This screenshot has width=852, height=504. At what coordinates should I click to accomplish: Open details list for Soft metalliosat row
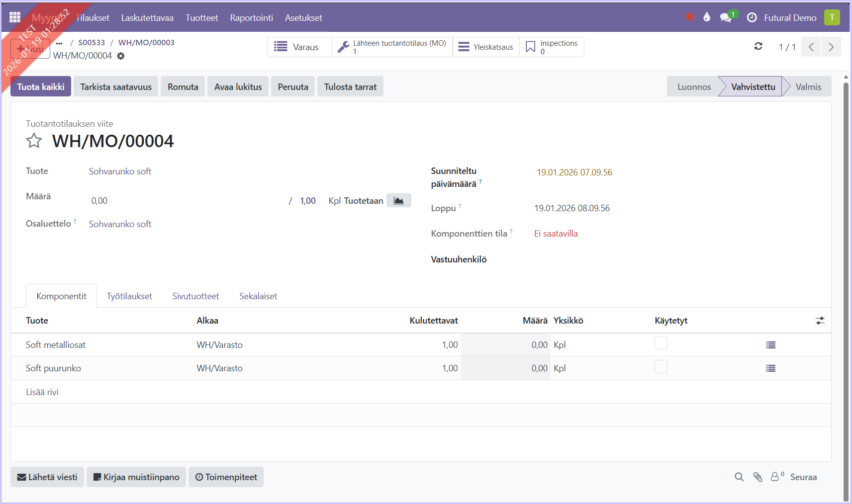770,345
